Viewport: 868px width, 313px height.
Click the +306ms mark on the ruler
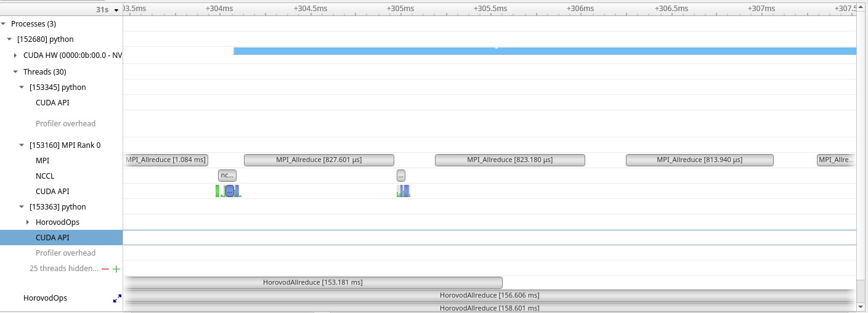tap(580, 9)
